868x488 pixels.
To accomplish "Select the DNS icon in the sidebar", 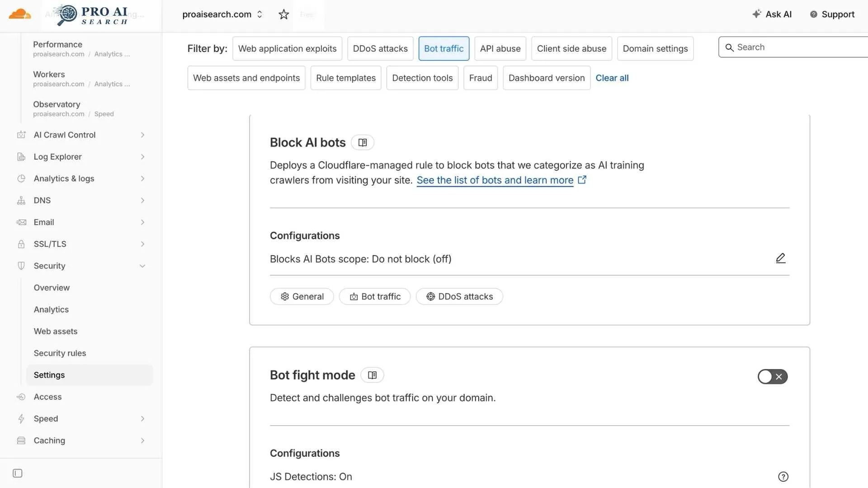I will point(21,200).
